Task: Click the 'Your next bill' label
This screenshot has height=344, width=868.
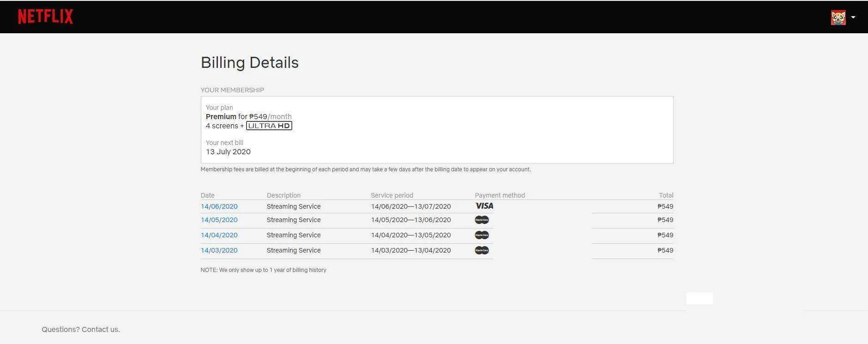Action: coord(224,143)
